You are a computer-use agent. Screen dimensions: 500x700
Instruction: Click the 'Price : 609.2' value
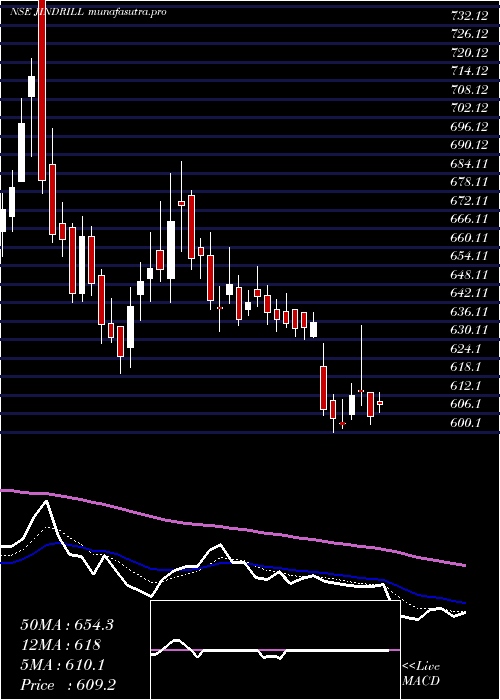tap(68, 685)
